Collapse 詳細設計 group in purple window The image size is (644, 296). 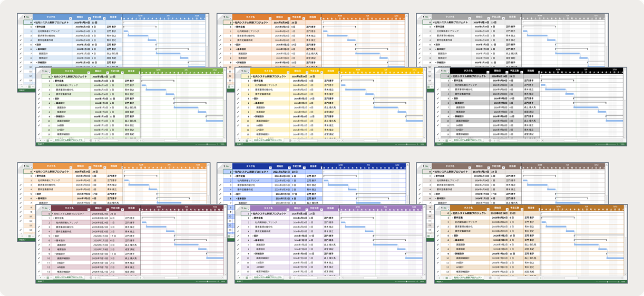(255, 254)
